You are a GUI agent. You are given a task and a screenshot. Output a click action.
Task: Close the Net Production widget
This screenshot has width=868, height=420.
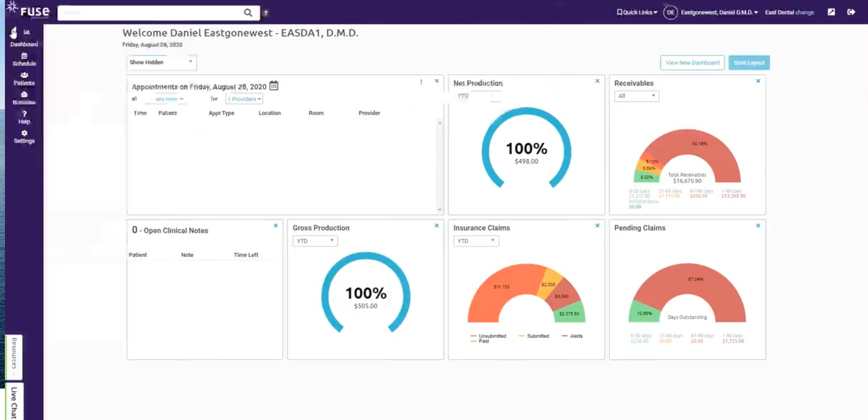(597, 81)
